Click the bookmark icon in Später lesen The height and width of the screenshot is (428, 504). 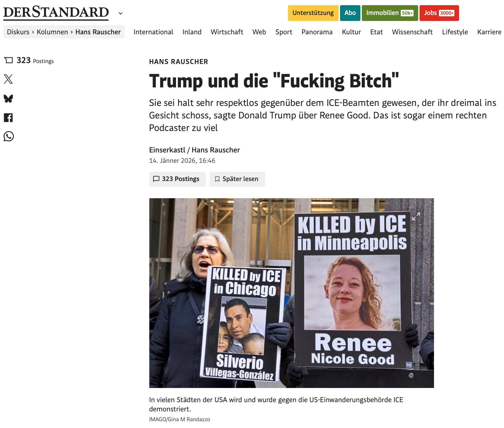coord(217,179)
